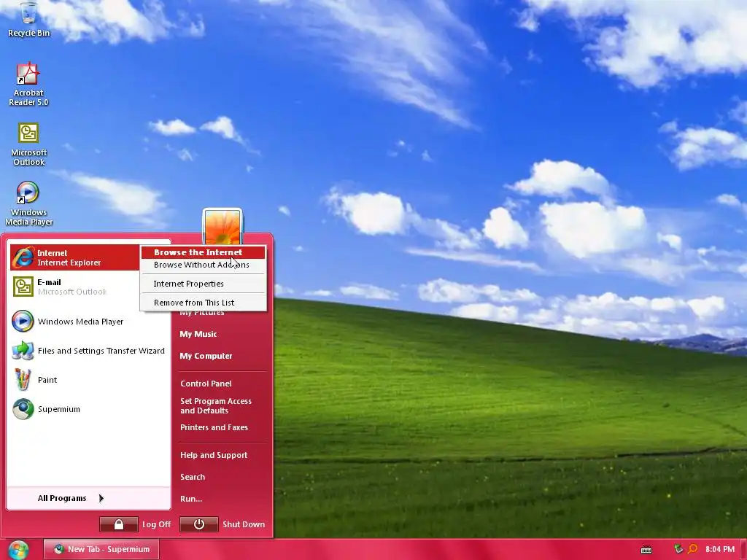
Task: Open Microsoft Outlook desktop icon
Action: (x=28, y=144)
